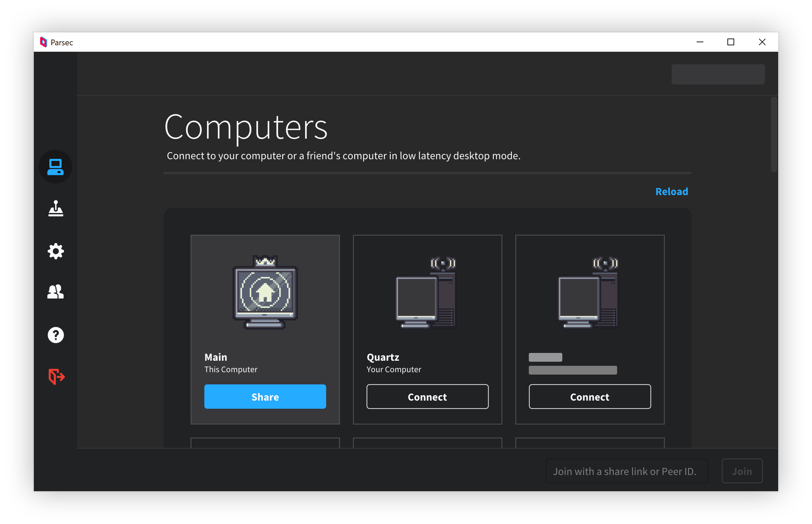Click 'This Computer' label
Viewport: 812px width, 524px height.
(230, 370)
